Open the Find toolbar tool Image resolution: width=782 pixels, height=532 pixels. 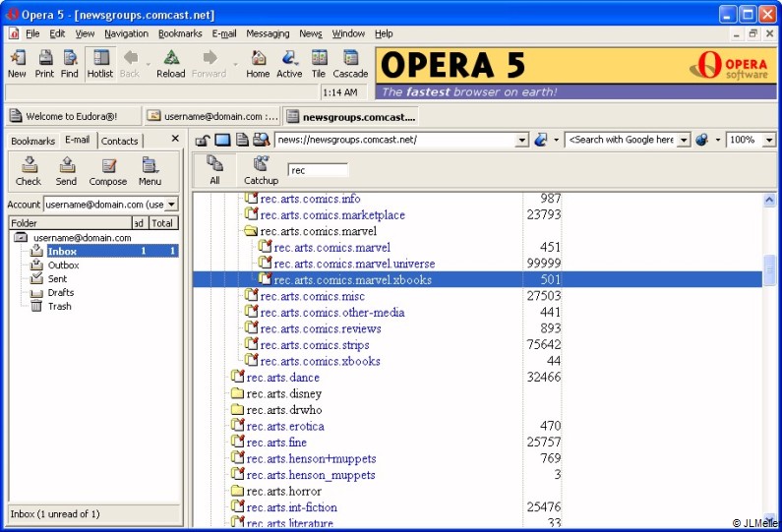coord(69,64)
